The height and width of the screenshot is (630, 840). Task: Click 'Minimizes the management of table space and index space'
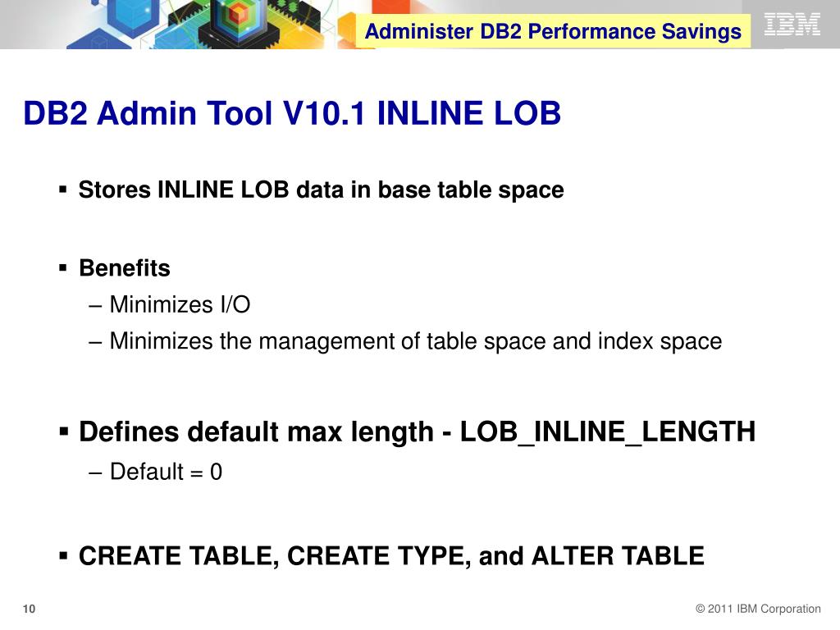click(x=416, y=341)
